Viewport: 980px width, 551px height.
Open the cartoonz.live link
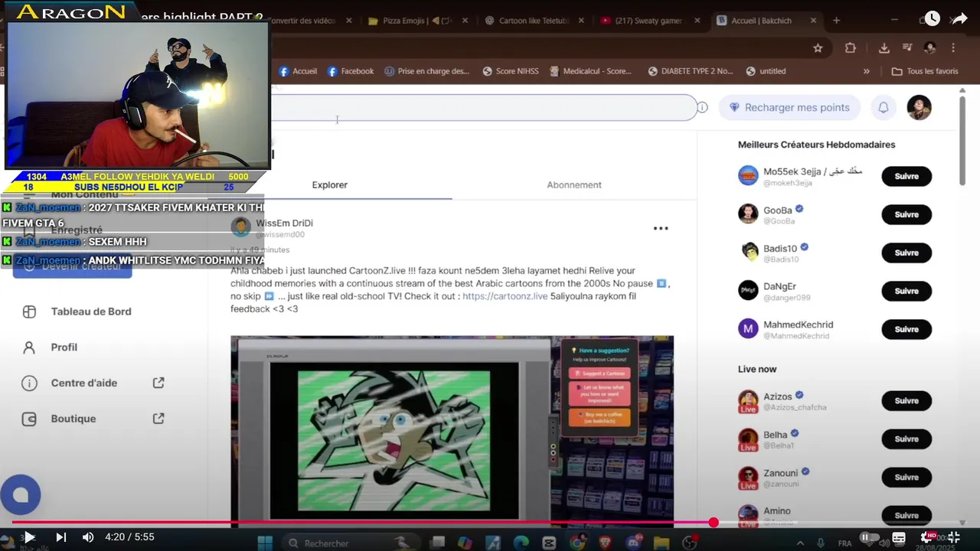(x=505, y=296)
